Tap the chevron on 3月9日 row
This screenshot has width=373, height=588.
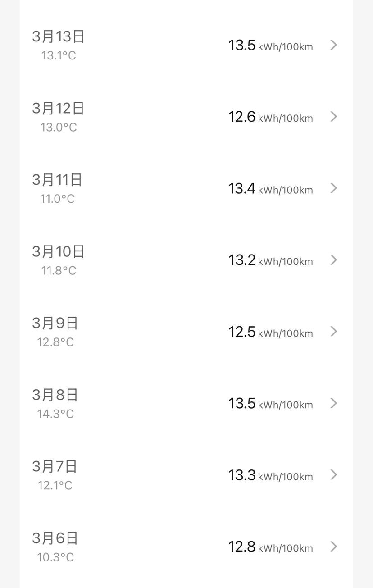click(334, 332)
